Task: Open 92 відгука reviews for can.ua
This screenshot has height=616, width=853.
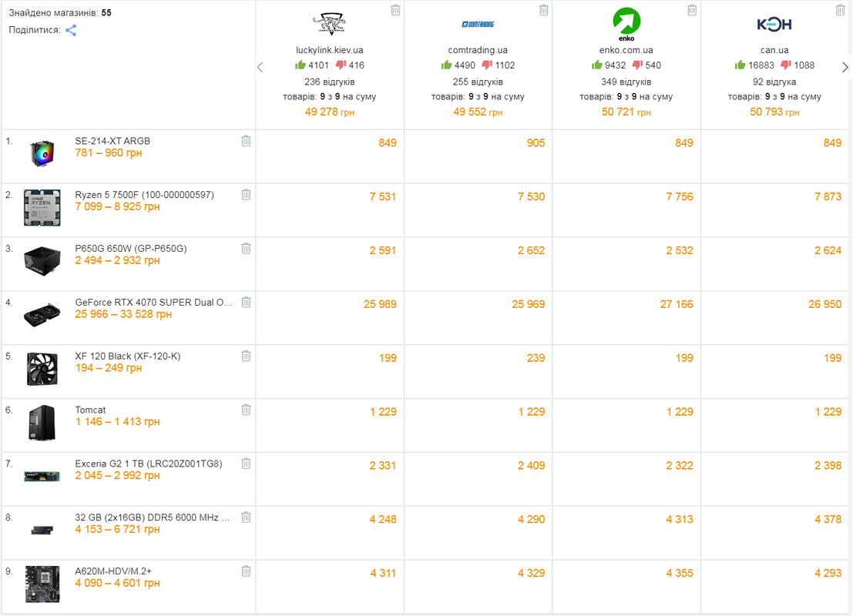Action: coord(774,82)
